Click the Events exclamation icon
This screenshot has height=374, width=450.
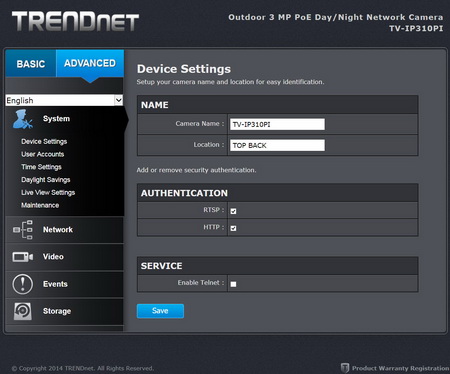(23, 284)
